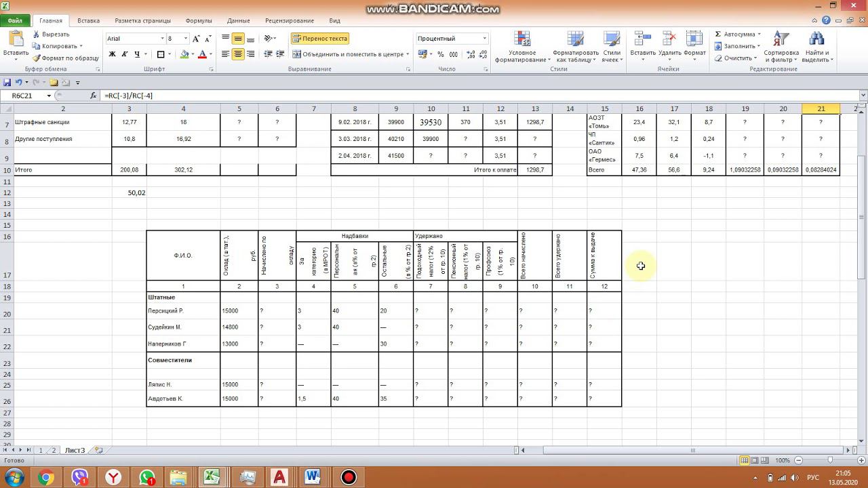Image resolution: width=868 pixels, height=488 pixels.
Task: Click the insert function fx icon
Action: (x=94, y=96)
